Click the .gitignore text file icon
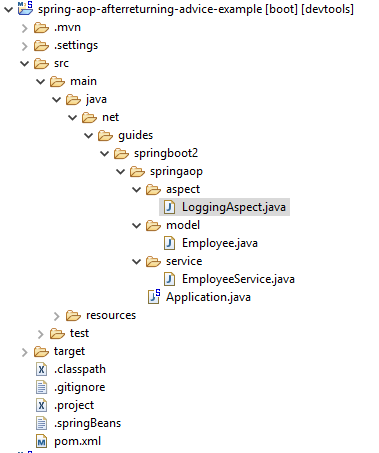The height and width of the screenshot is (453, 379). click(x=41, y=387)
